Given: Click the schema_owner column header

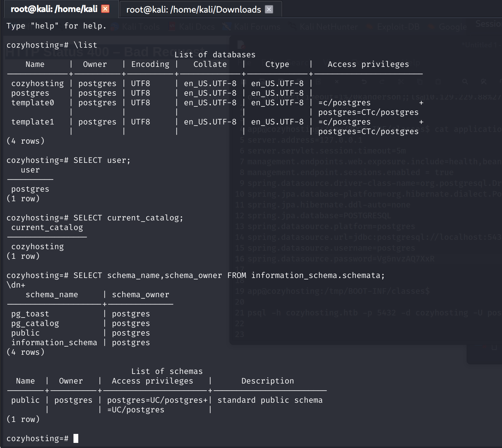Looking at the screenshot, I should pyautogui.click(x=141, y=294).
